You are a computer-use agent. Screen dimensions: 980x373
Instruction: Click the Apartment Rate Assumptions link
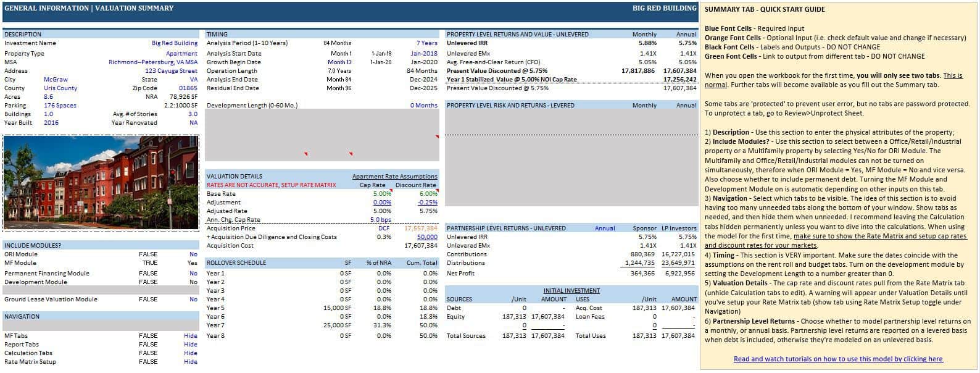pyautogui.click(x=394, y=177)
